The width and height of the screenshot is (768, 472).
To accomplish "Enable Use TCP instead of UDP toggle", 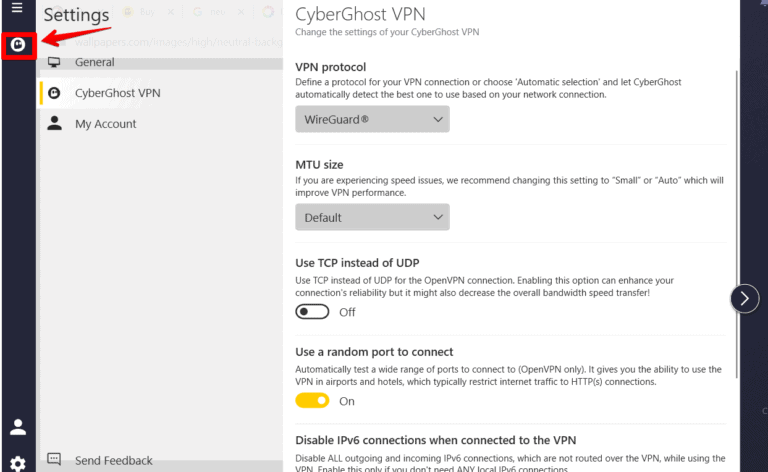I will tap(312, 312).
